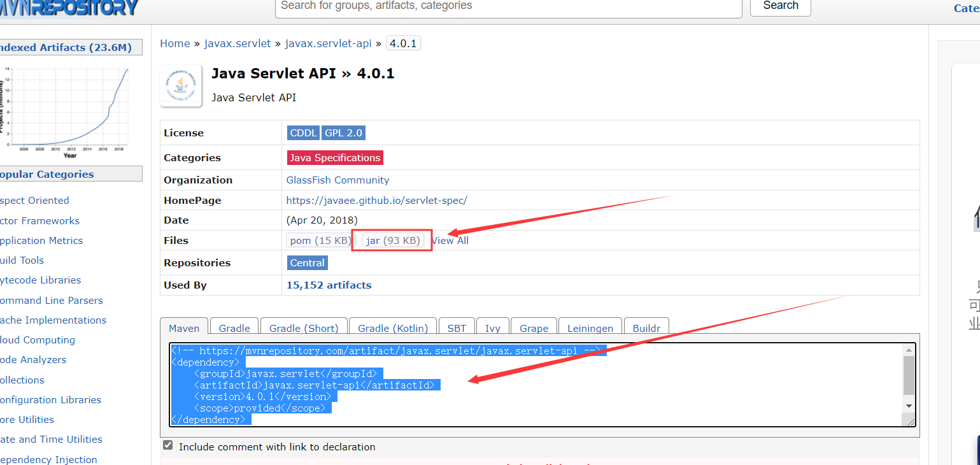980x465 pixels.
Task: Open the Bytecode Libraries category
Action: click(40, 280)
